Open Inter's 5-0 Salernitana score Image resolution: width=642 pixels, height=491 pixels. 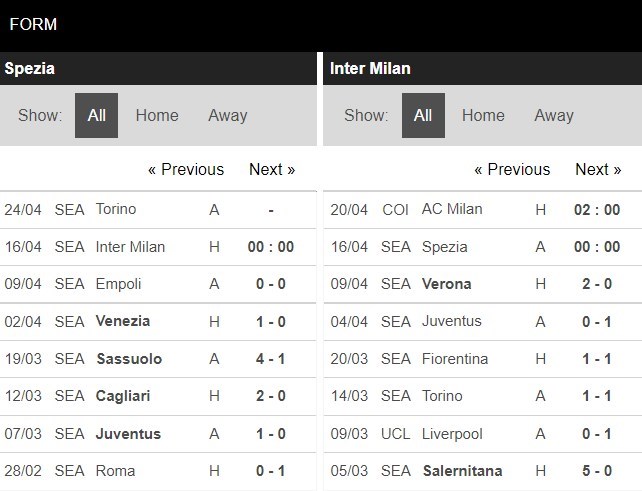click(x=599, y=471)
